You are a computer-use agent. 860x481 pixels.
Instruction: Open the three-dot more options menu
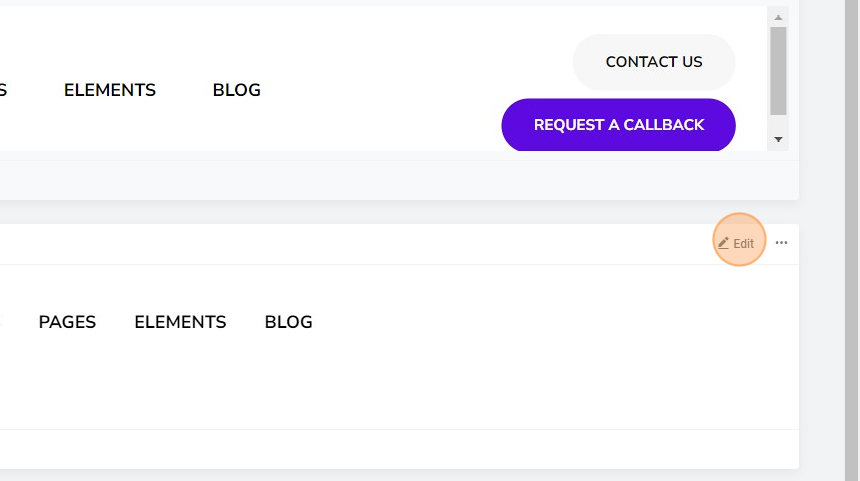(x=782, y=242)
